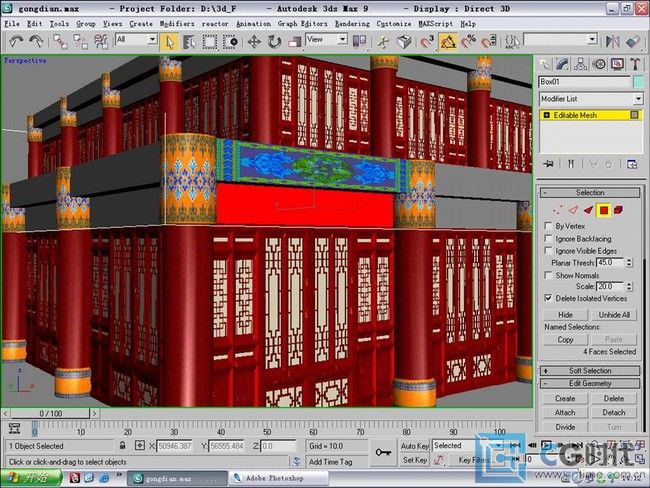Activate the Select and Rotate tool
This screenshot has height=488, width=650.
pyautogui.click(x=274, y=42)
